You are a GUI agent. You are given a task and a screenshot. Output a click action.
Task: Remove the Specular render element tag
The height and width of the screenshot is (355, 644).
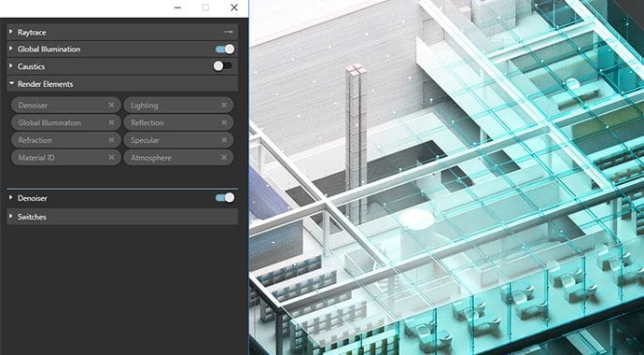pos(224,140)
